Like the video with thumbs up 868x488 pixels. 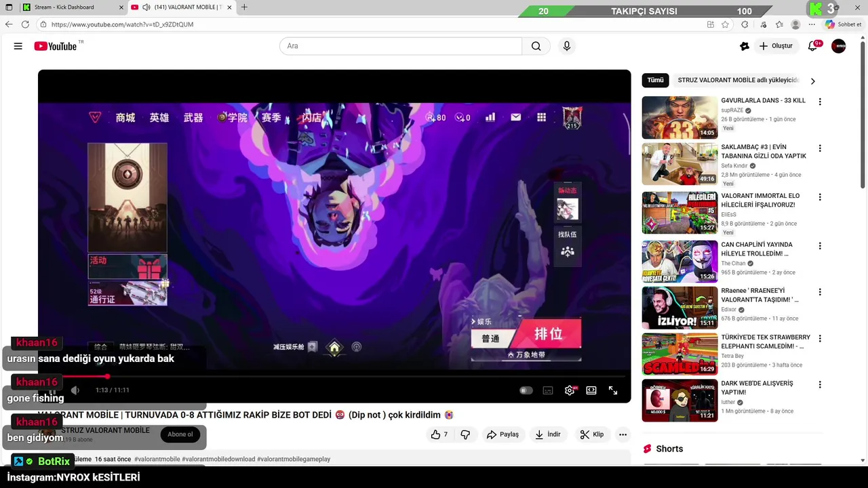[x=439, y=434]
